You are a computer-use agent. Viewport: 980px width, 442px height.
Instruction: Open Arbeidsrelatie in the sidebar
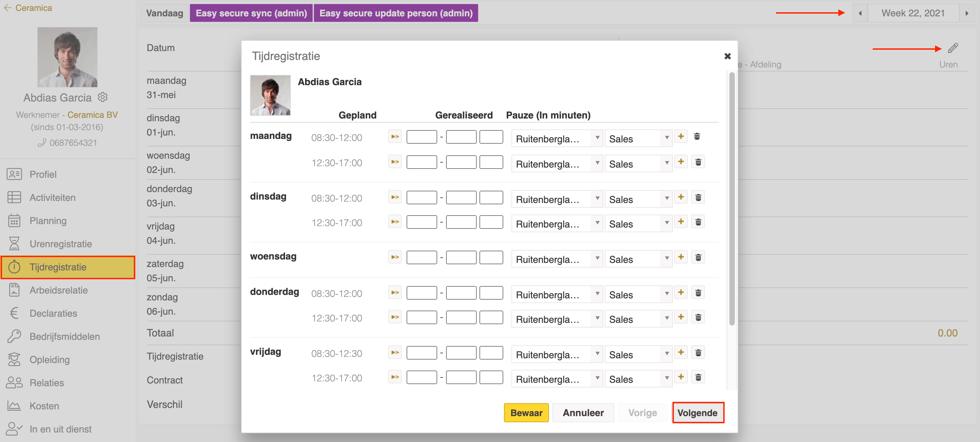click(68, 290)
